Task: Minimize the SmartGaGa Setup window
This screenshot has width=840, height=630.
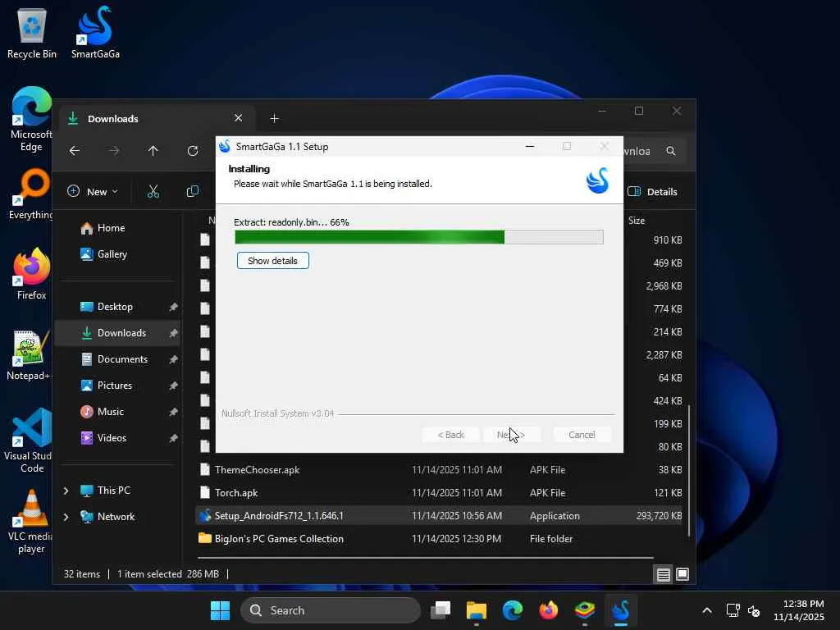Action: pos(530,146)
